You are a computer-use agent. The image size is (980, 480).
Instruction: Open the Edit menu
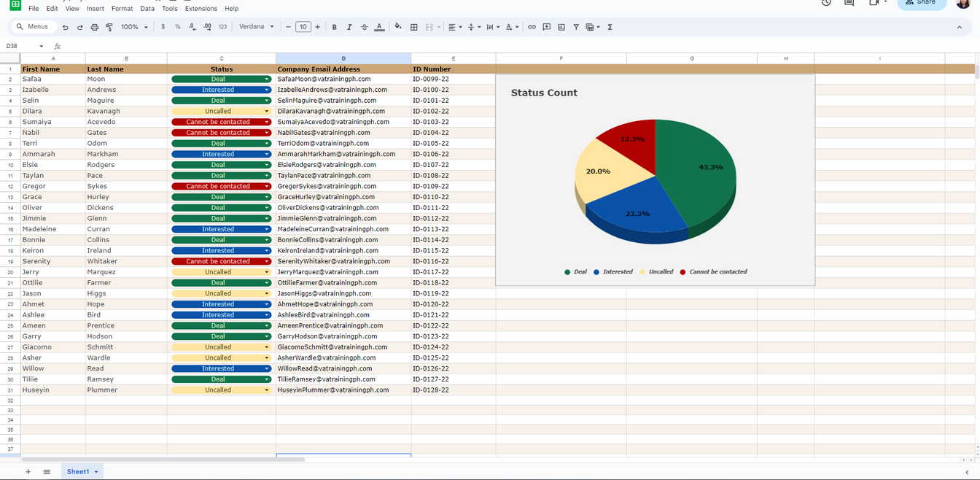[x=52, y=9]
